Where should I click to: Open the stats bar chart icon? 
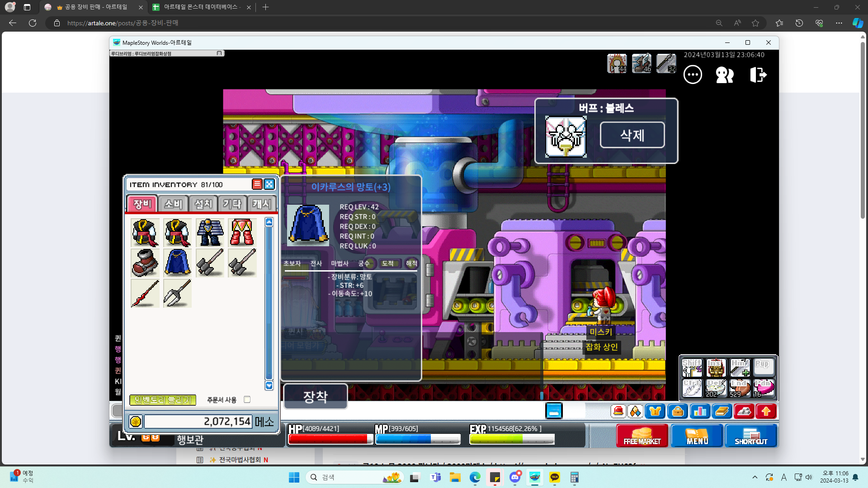(x=700, y=411)
